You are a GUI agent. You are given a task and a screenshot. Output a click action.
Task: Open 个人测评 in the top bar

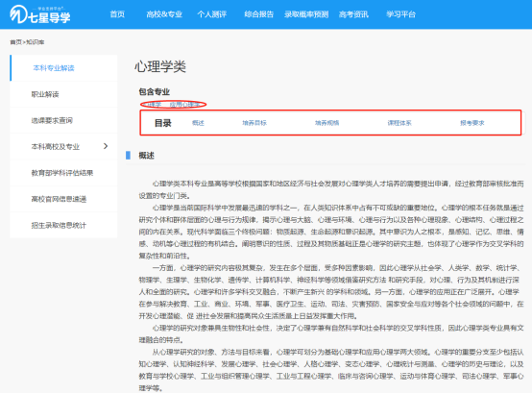coord(212,14)
